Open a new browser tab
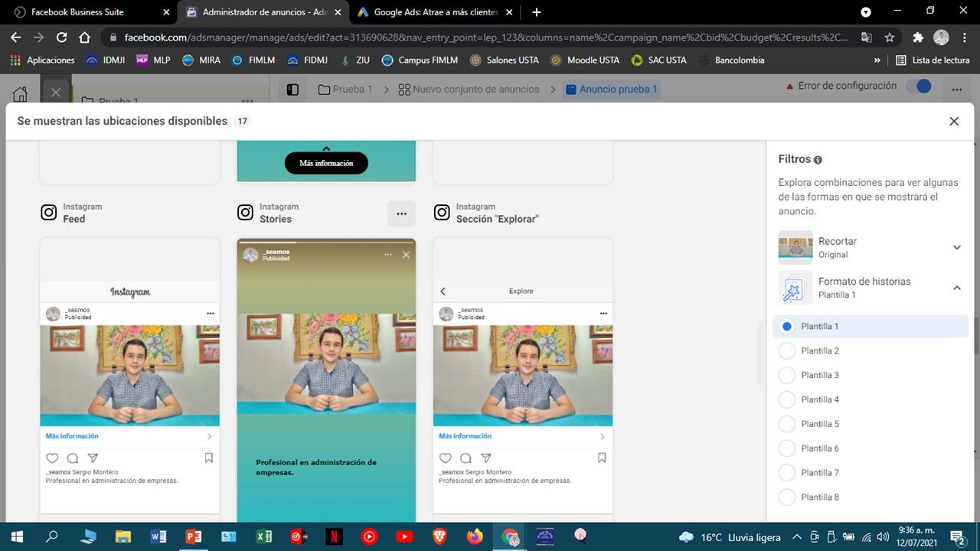 (536, 12)
